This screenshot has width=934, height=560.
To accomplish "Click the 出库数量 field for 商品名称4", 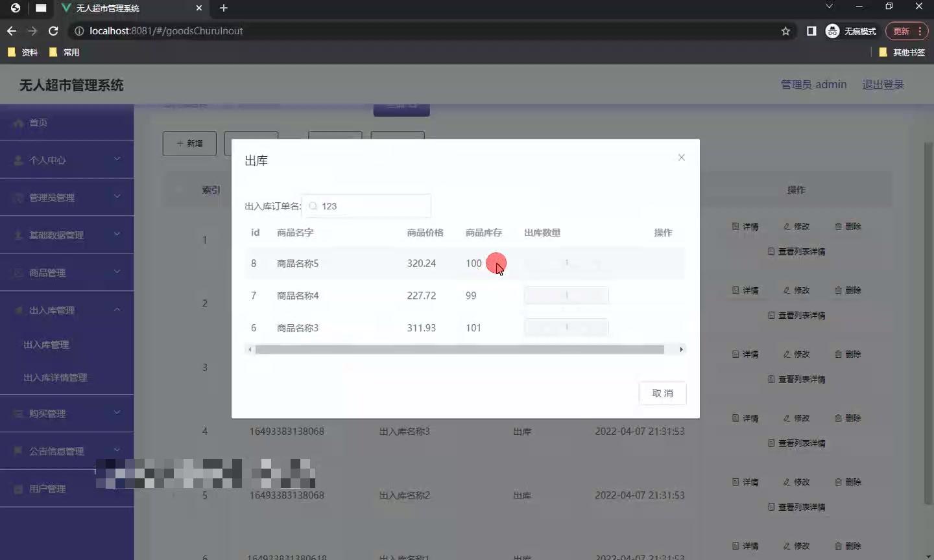I will [x=566, y=296].
